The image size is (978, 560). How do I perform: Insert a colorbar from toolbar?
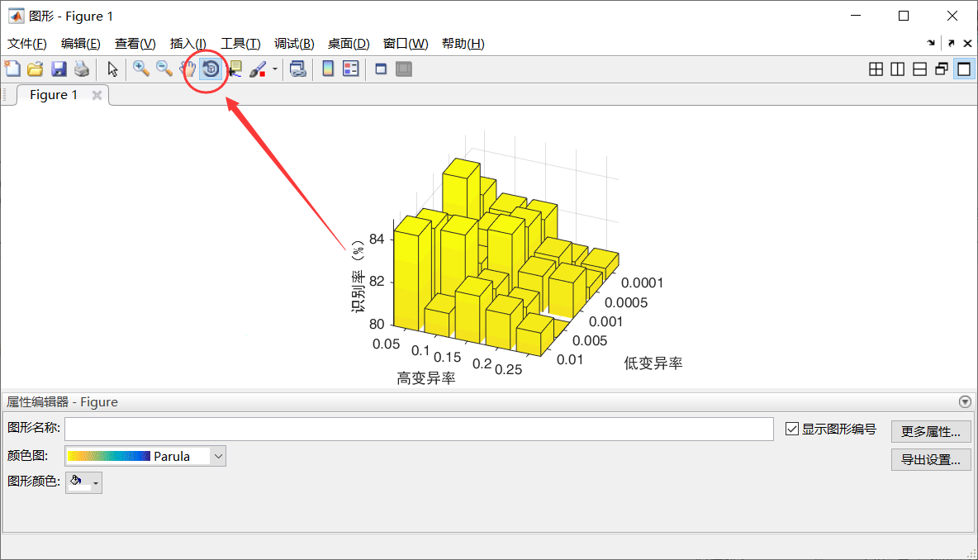(x=327, y=69)
